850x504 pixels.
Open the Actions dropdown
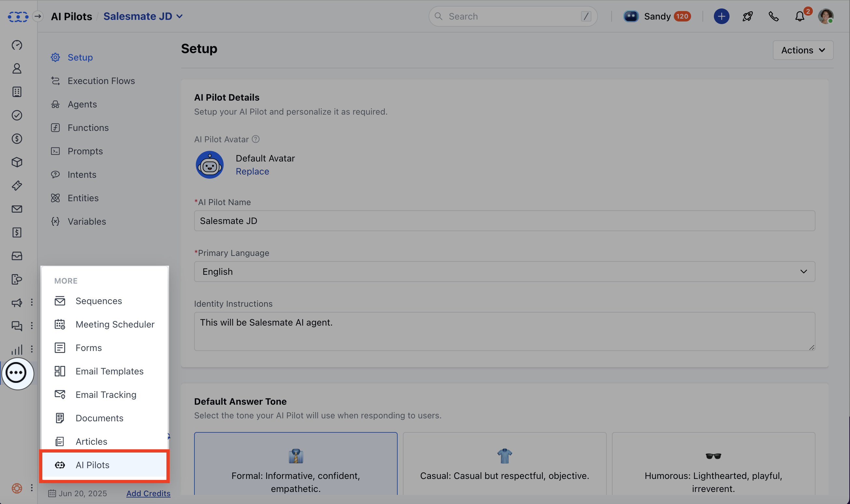click(803, 50)
